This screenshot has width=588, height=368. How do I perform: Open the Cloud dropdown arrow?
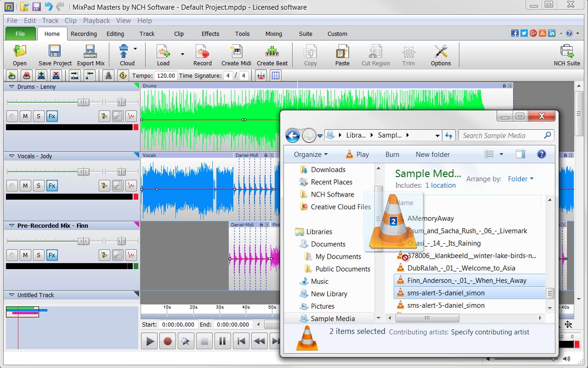(136, 48)
